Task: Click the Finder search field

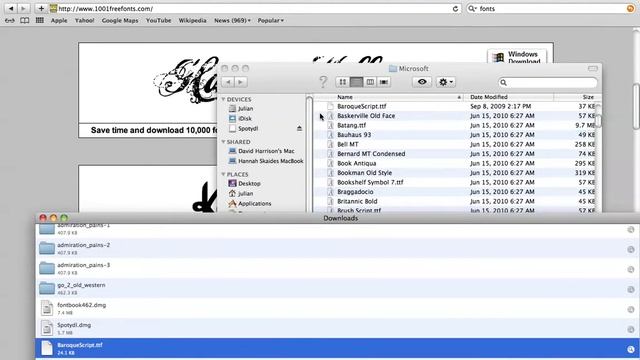Action: (x=548, y=82)
